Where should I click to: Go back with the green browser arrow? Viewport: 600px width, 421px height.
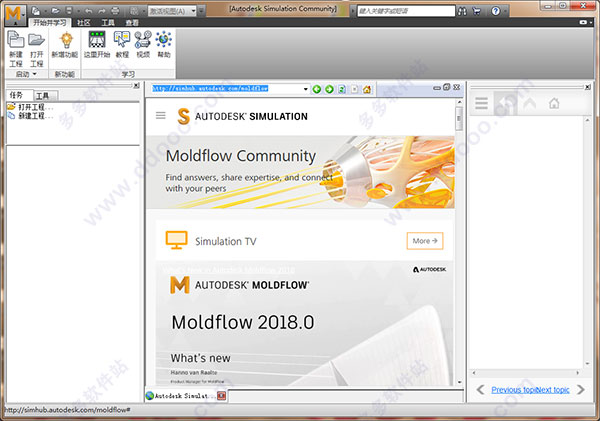316,89
